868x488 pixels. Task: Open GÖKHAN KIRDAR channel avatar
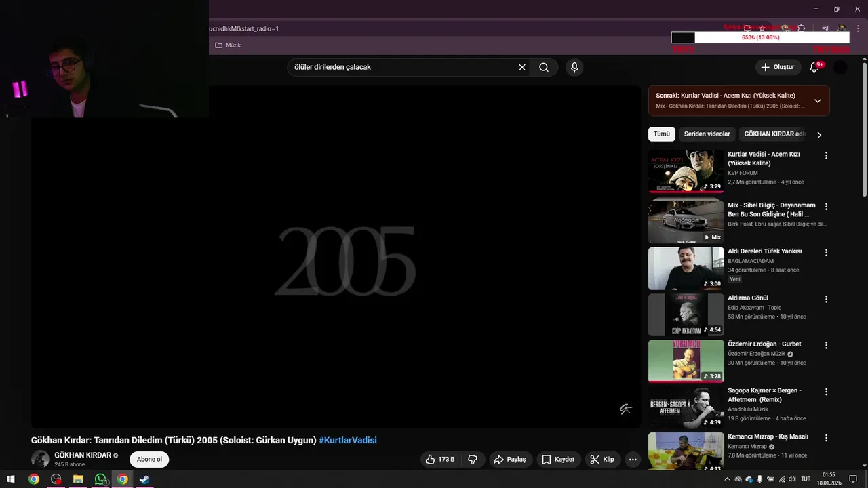(x=41, y=459)
